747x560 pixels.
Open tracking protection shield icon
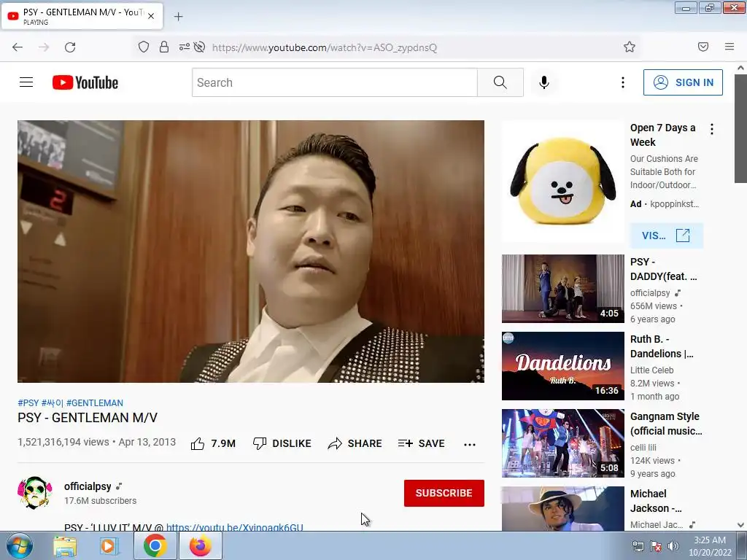[144, 47]
